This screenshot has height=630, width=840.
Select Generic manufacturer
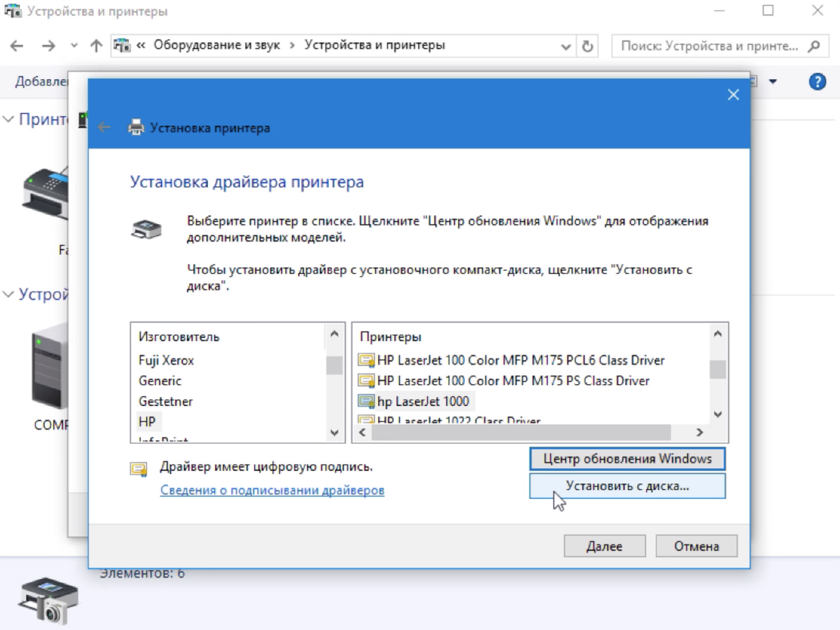point(160,381)
